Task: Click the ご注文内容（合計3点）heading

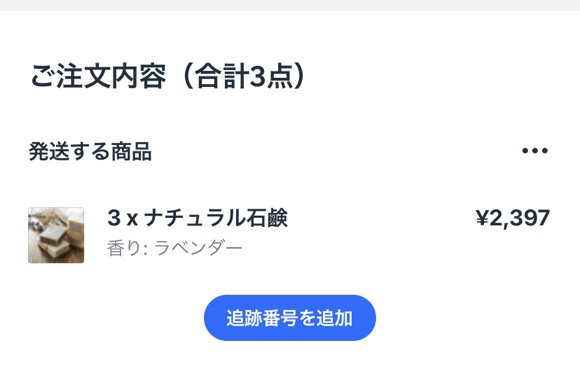Action: pyautogui.click(x=168, y=77)
